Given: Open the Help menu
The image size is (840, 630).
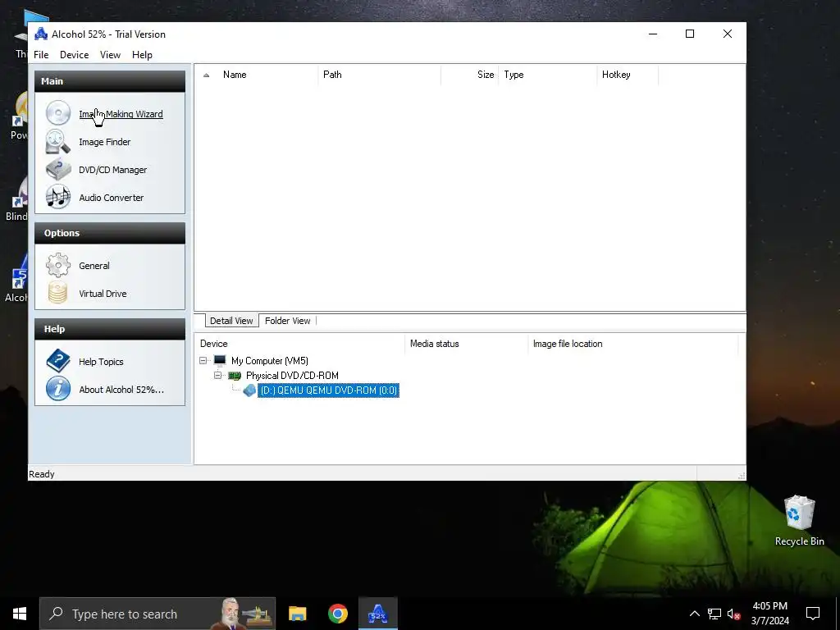Looking at the screenshot, I should (142, 55).
